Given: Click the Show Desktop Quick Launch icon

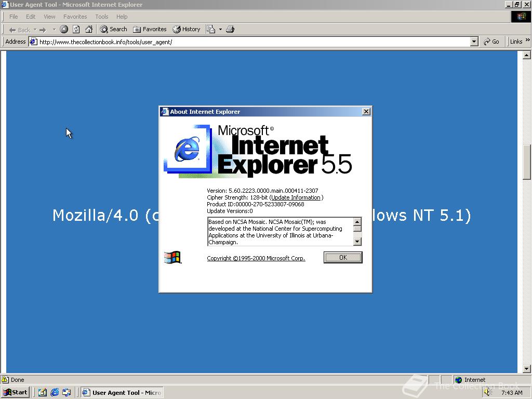Looking at the screenshot, I should click(x=43, y=393).
